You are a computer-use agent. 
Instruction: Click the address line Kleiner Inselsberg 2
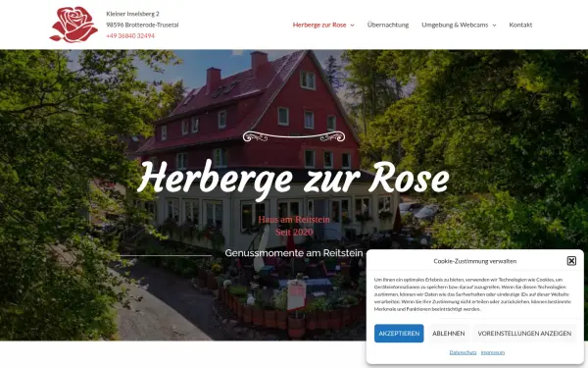[x=132, y=14]
